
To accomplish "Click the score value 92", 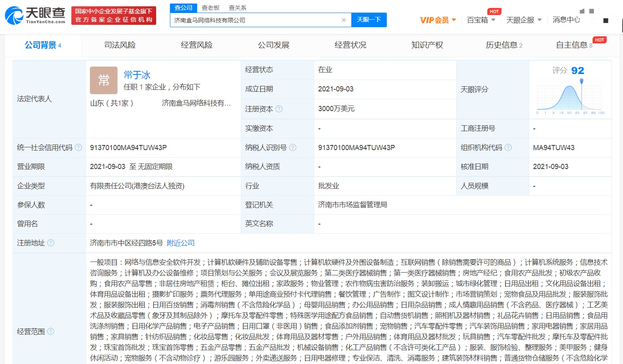I will click(x=578, y=71).
